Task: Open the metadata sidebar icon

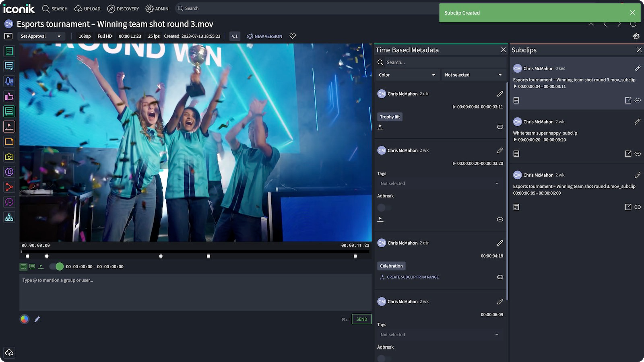Action: click(x=9, y=51)
